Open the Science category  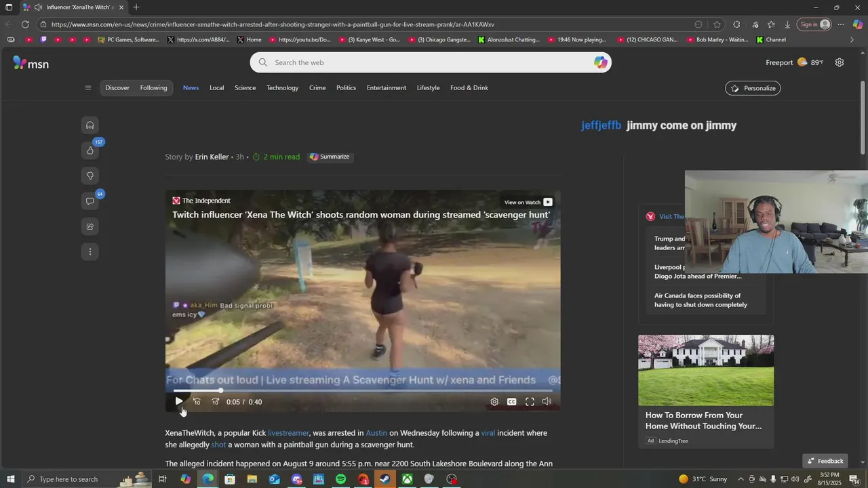coord(245,88)
